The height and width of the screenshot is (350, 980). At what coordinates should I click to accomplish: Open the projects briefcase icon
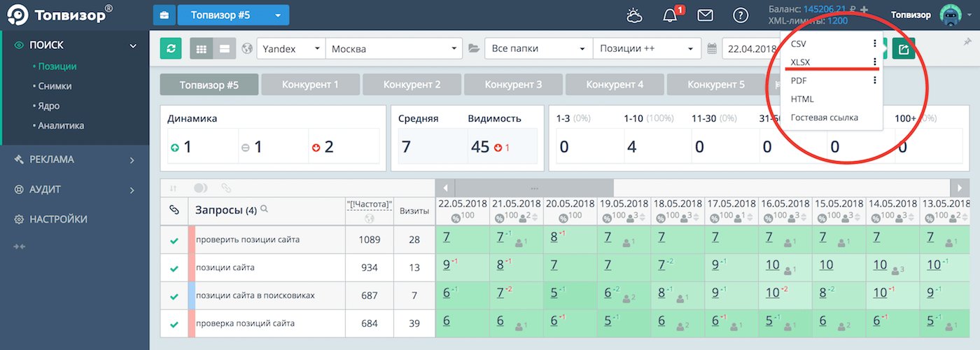point(164,15)
